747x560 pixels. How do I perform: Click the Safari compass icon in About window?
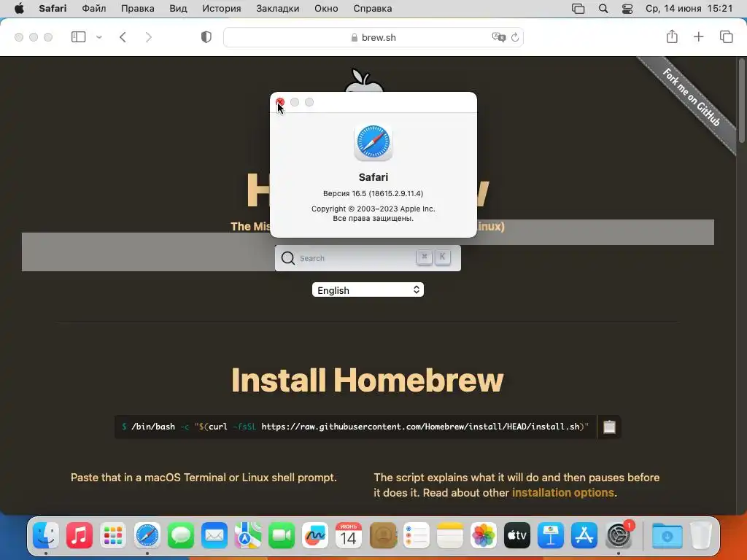click(373, 142)
